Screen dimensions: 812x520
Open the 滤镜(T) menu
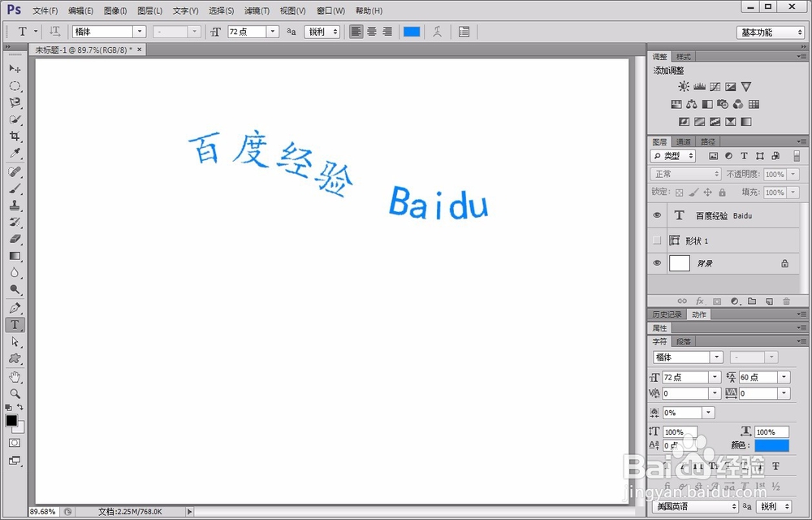[x=257, y=11]
